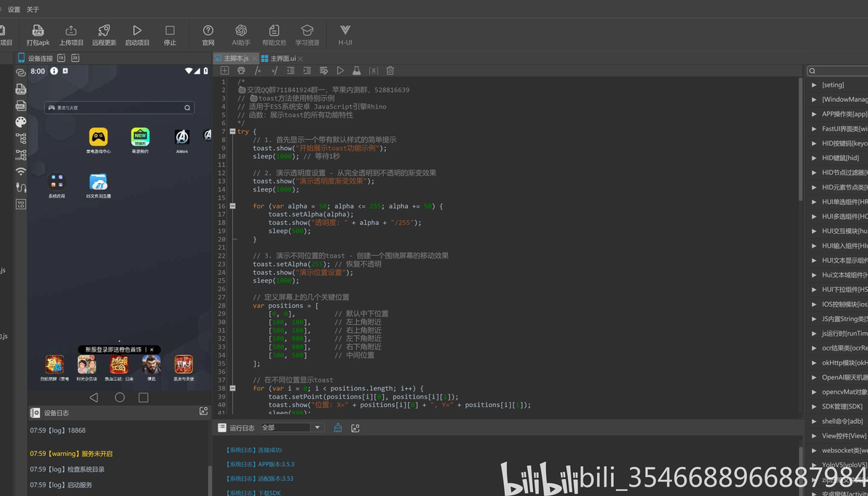Click the link icon in device sidebar
The image size is (868, 496).
(x=21, y=72)
